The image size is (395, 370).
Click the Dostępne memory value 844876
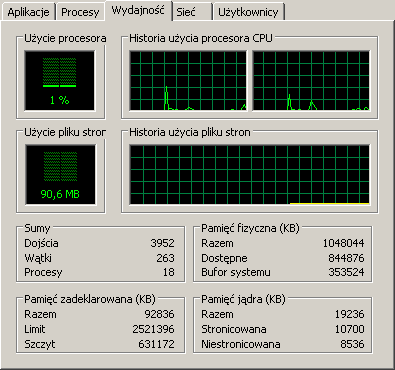(346, 258)
